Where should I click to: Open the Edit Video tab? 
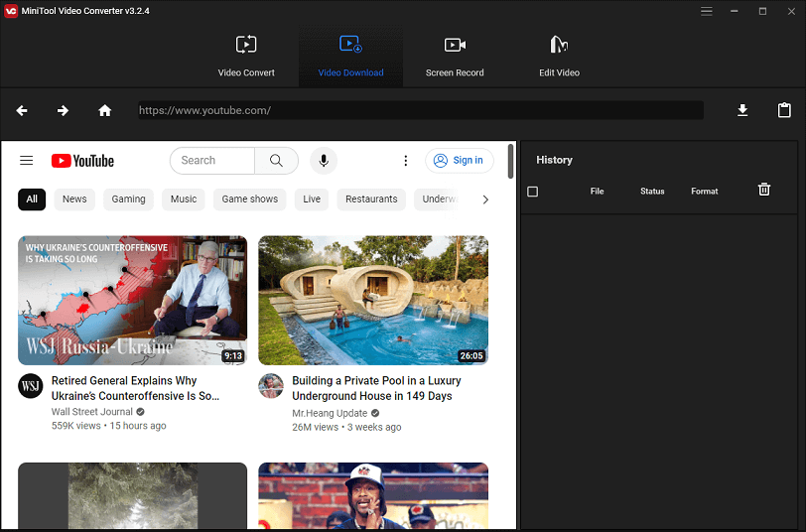(x=559, y=57)
